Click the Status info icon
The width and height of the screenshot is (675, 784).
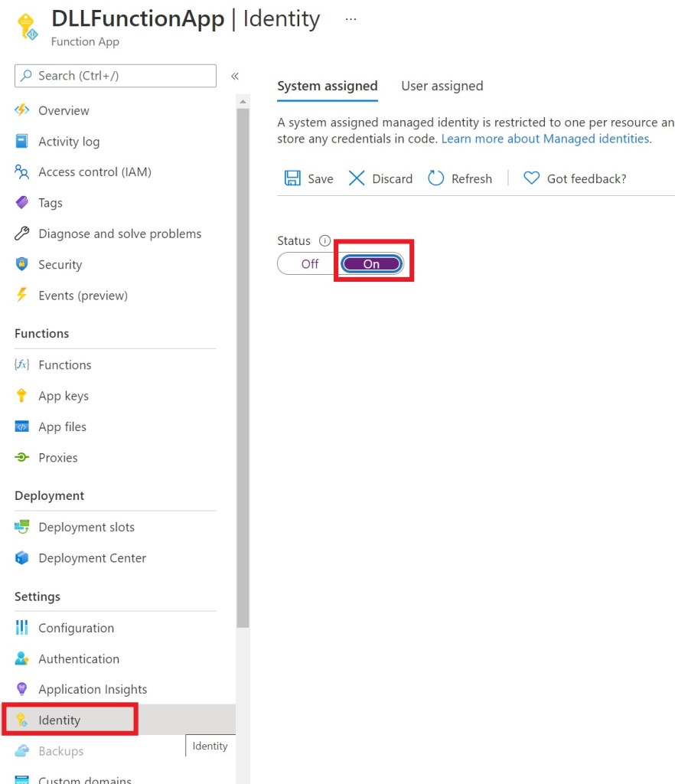(324, 240)
